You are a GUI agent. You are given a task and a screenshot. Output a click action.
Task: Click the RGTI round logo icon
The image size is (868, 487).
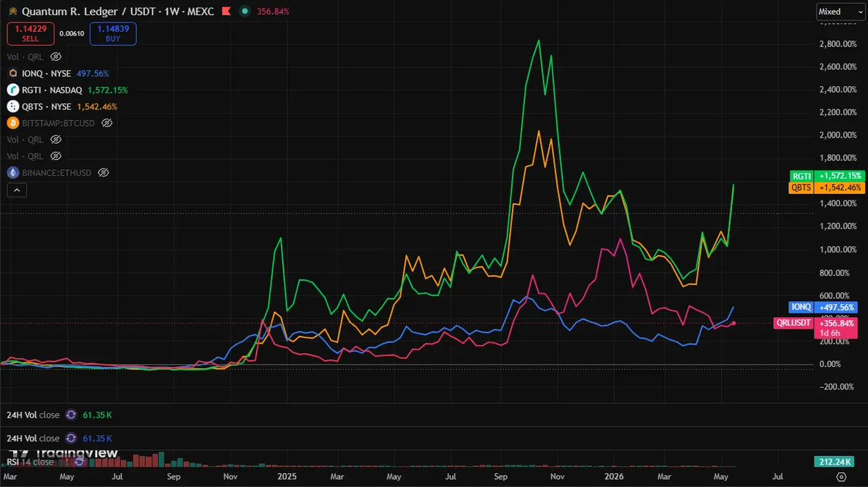click(x=13, y=90)
